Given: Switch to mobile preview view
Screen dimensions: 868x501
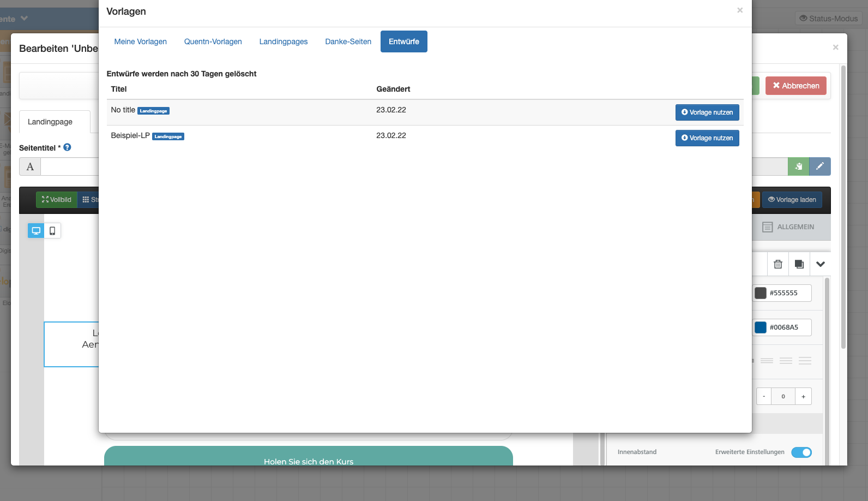Looking at the screenshot, I should click(52, 231).
